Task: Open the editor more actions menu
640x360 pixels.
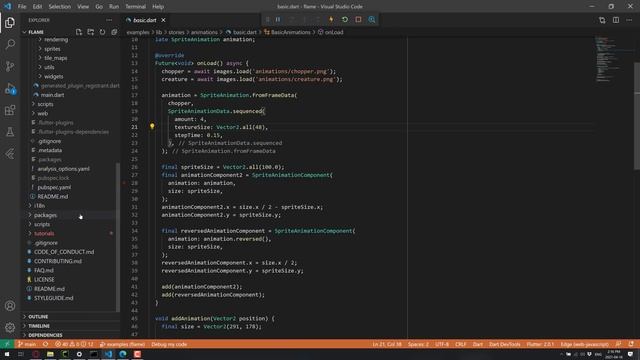Action: point(629,20)
